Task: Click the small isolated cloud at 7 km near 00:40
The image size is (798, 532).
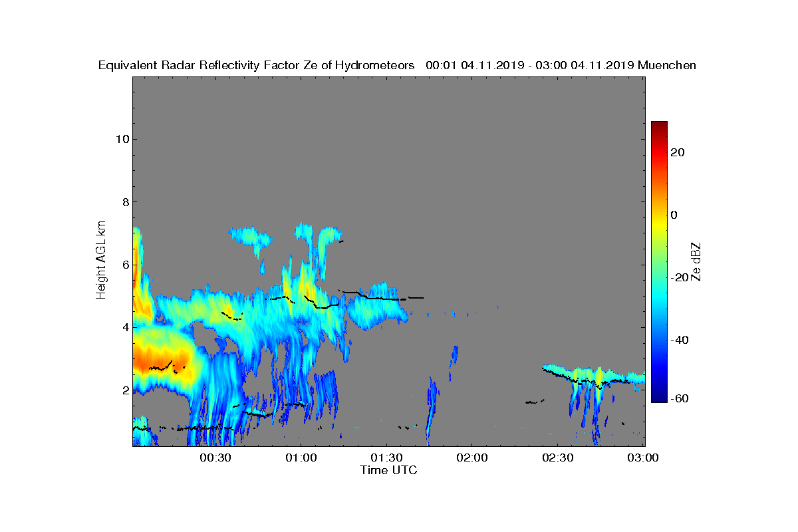Action: pos(251,235)
